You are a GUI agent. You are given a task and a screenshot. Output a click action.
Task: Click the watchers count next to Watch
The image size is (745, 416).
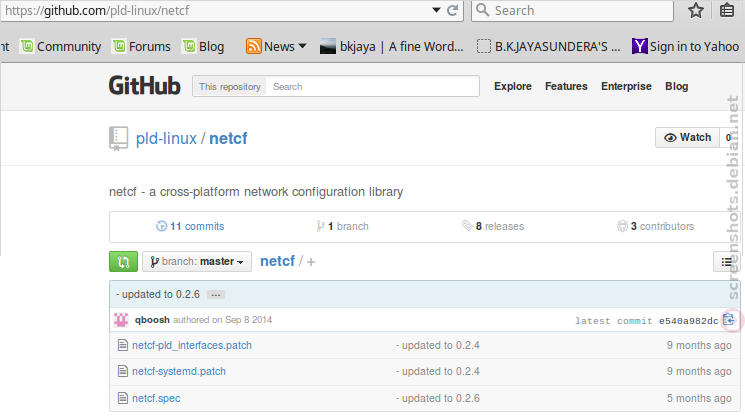[x=728, y=138]
